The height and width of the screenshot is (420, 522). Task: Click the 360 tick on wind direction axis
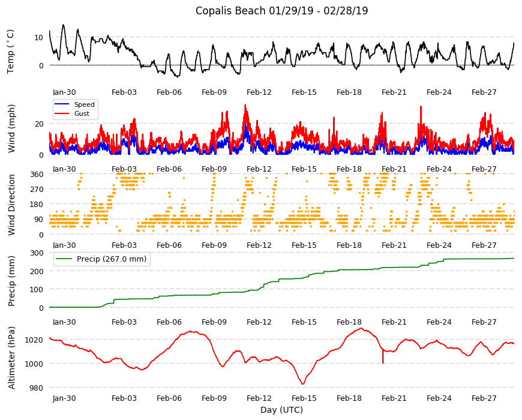[37, 175]
